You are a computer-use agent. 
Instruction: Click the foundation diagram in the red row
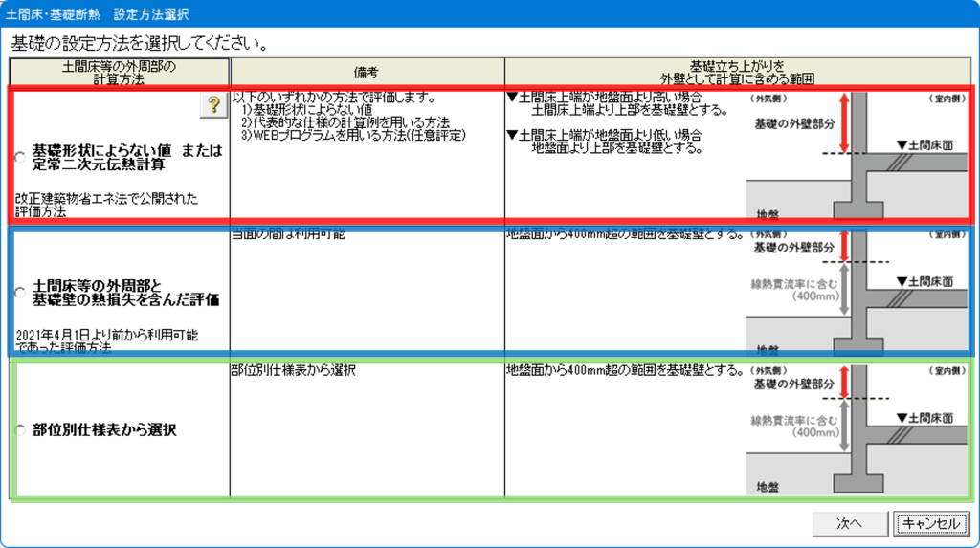click(x=857, y=156)
